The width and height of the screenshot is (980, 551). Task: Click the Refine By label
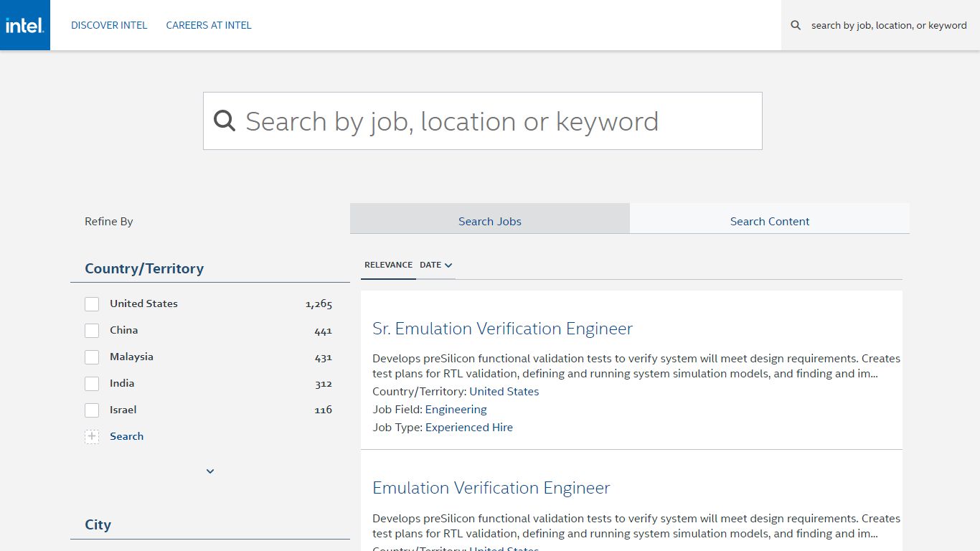[108, 221]
